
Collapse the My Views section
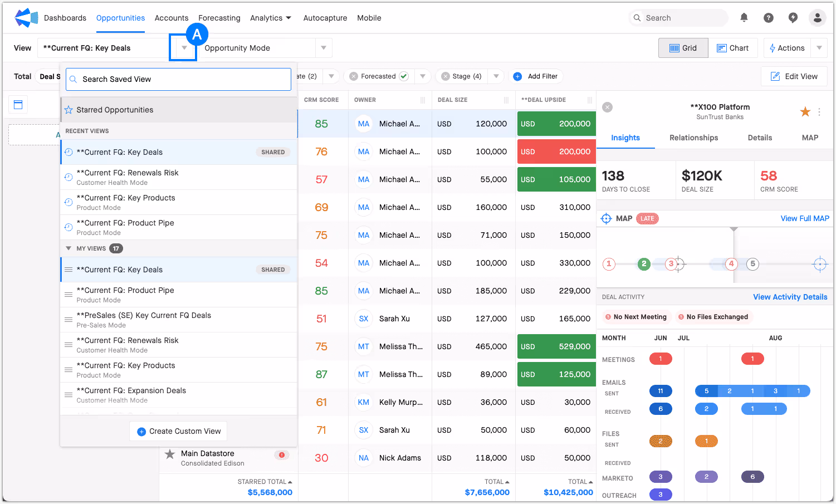(69, 248)
